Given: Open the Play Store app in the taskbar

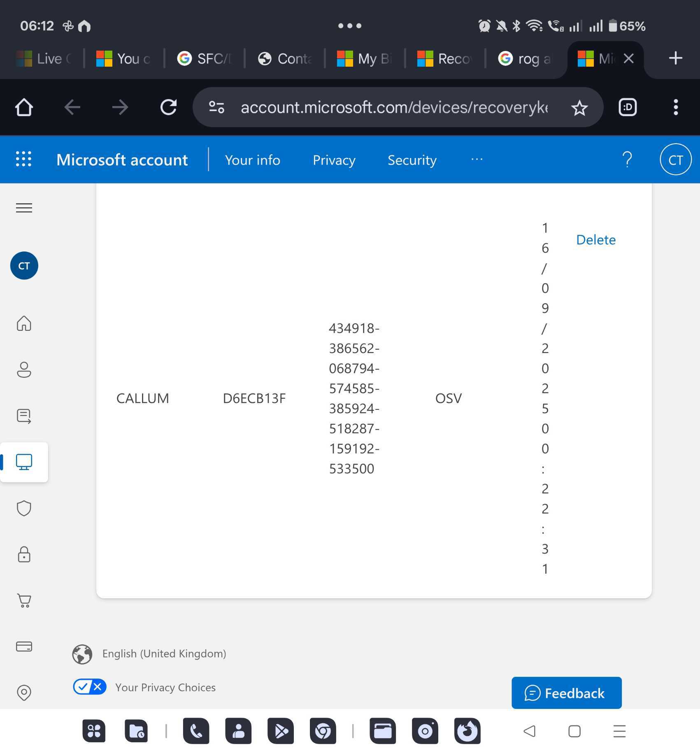Looking at the screenshot, I should pyautogui.click(x=281, y=731).
